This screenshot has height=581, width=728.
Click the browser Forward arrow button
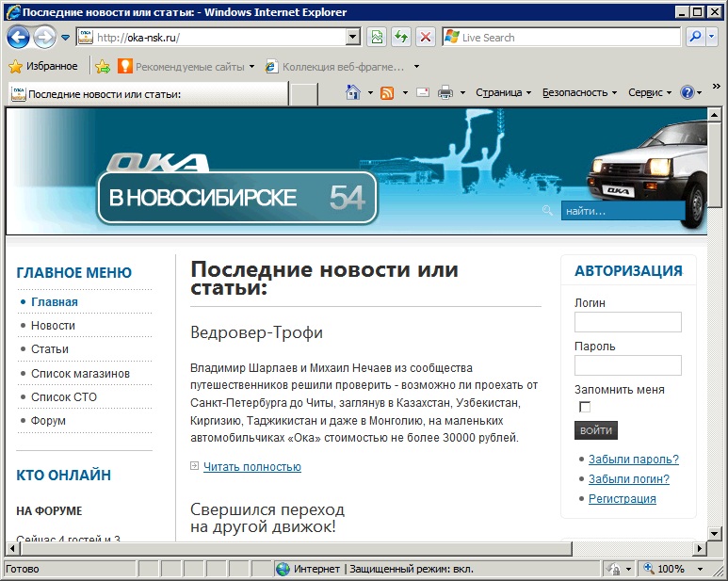click(44, 37)
